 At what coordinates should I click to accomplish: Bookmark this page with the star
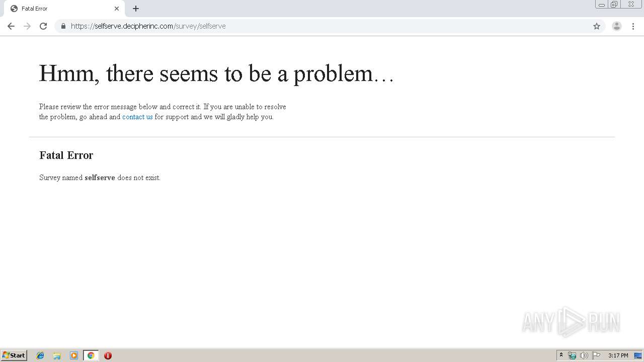point(597,26)
